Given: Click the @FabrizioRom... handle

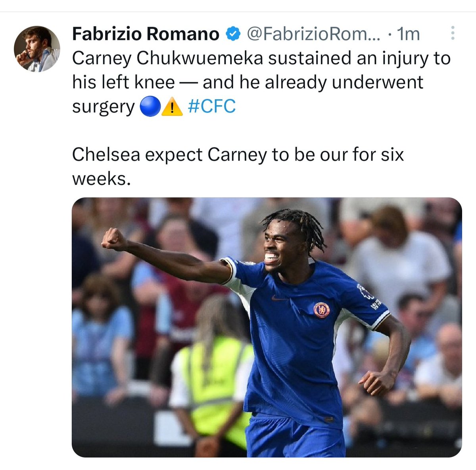Looking at the screenshot, I should coord(313,34).
